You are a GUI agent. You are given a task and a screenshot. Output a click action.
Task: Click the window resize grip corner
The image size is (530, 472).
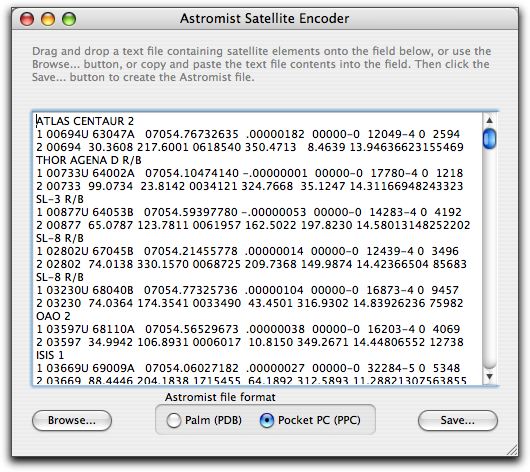[x=512, y=450]
